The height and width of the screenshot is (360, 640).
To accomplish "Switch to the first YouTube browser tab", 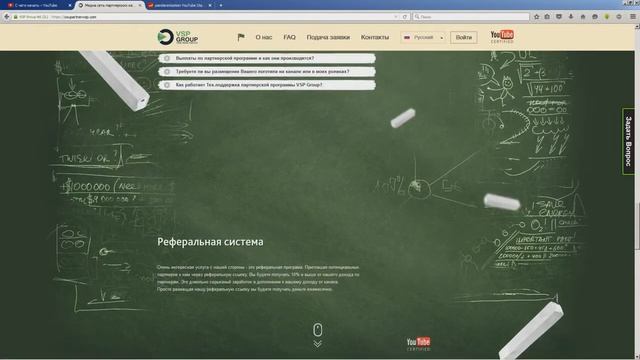I will coord(36,5).
